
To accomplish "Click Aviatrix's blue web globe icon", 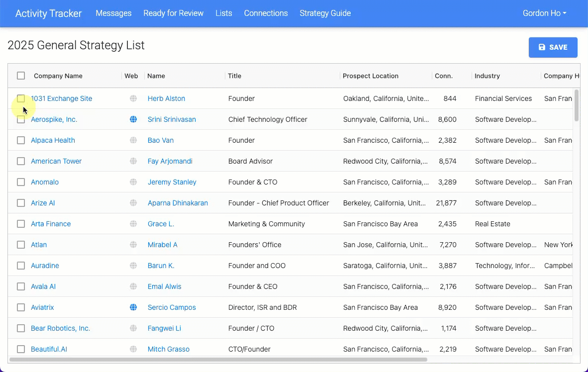I will tap(133, 307).
